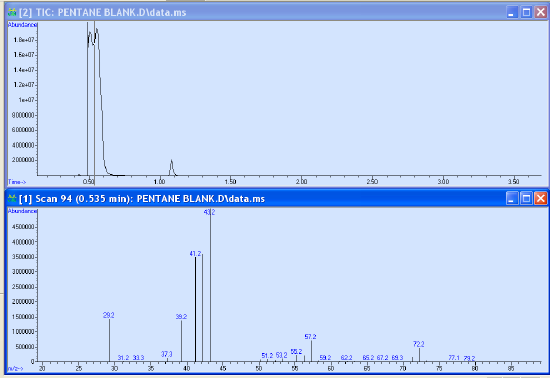Click the 1.8e+07 abundance tick label
The image size is (550, 378).
[x=24, y=40]
